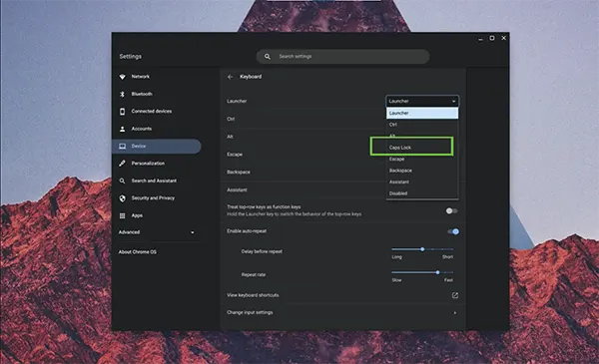The height and width of the screenshot is (364, 599).
Task: Click the Accounts person icon
Action: (x=122, y=129)
